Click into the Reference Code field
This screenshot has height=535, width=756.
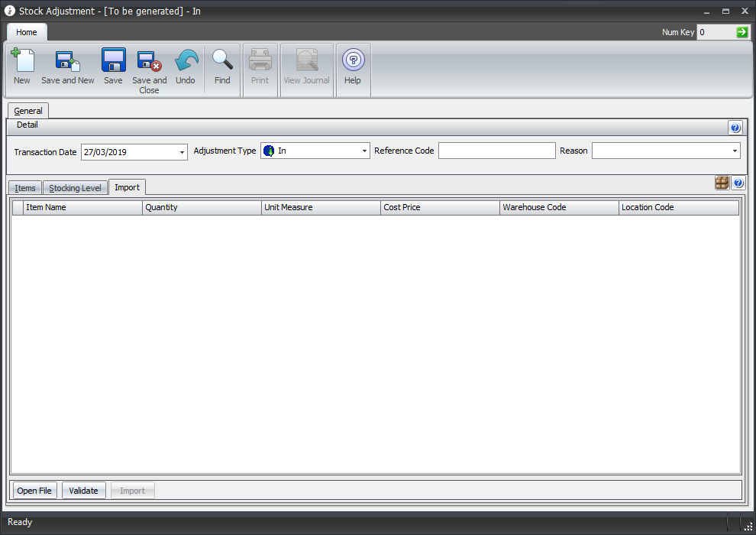(496, 151)
